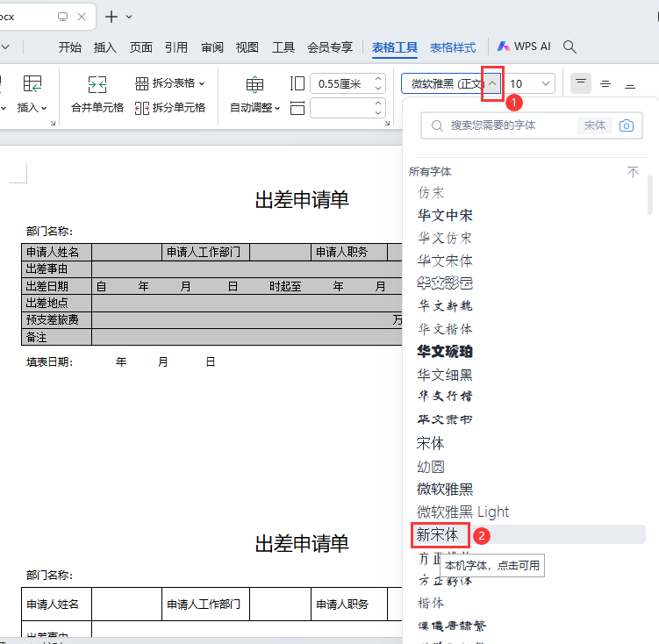Click the document tab display mode icon

(62, 17)
